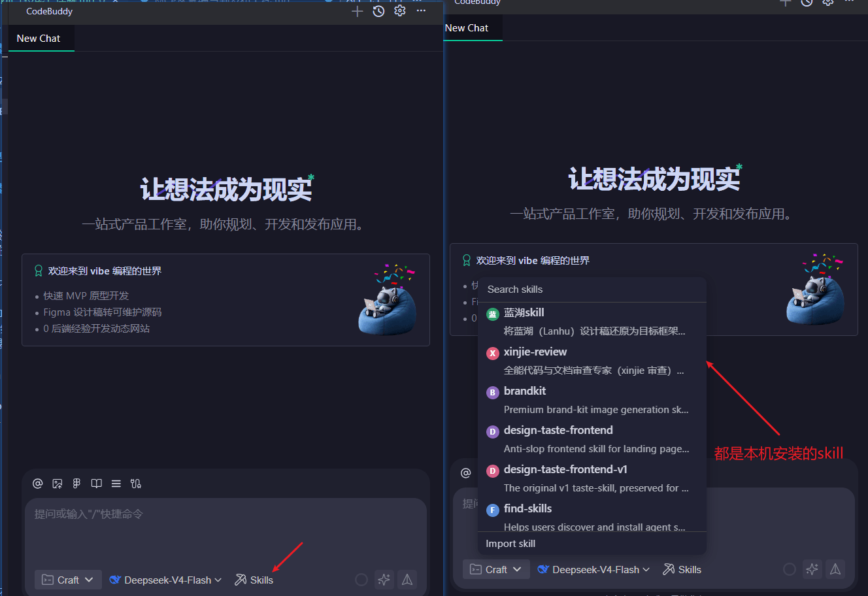Click '欢迎来到 vibe 编程的世界' in the left panel

(x=105, y=271)
